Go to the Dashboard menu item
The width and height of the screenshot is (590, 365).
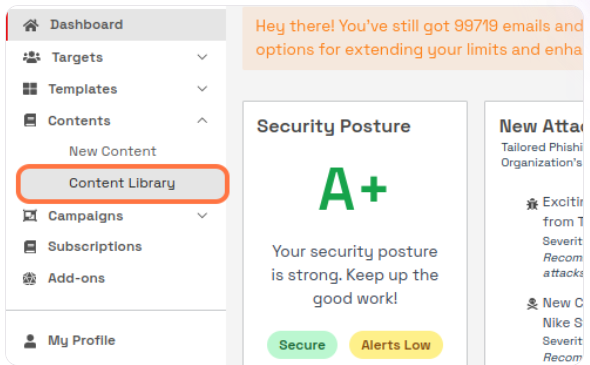pos(116,25)
